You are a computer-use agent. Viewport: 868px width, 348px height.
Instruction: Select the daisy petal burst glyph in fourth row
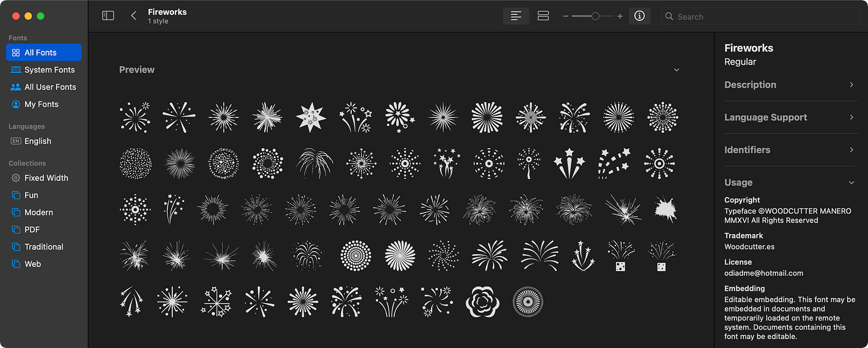400,255
